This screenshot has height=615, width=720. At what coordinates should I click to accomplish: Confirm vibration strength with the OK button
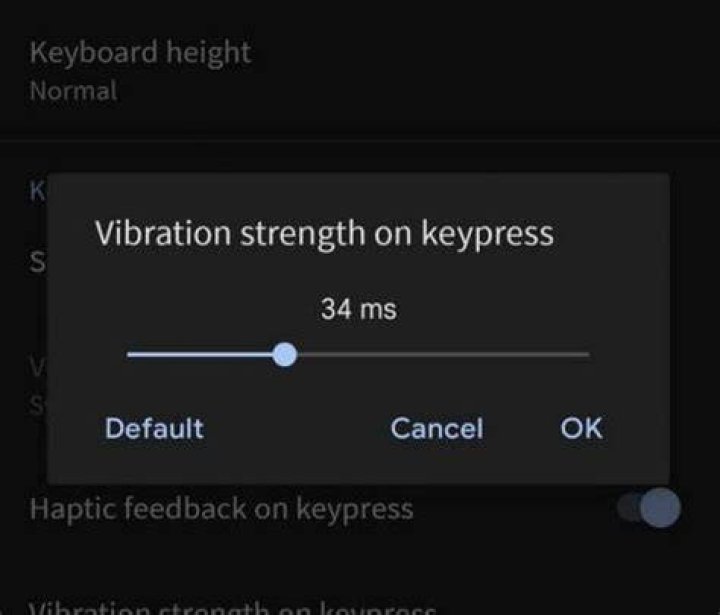tap(581, 428)
